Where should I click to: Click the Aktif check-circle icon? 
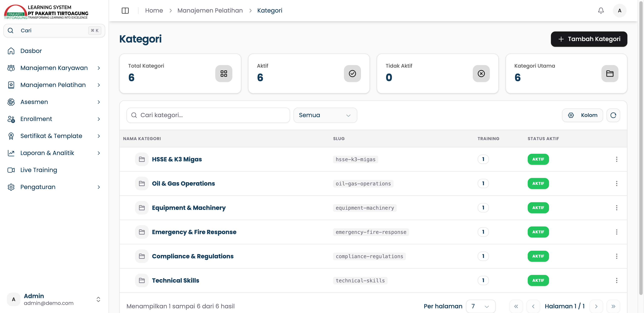point(352,73)
